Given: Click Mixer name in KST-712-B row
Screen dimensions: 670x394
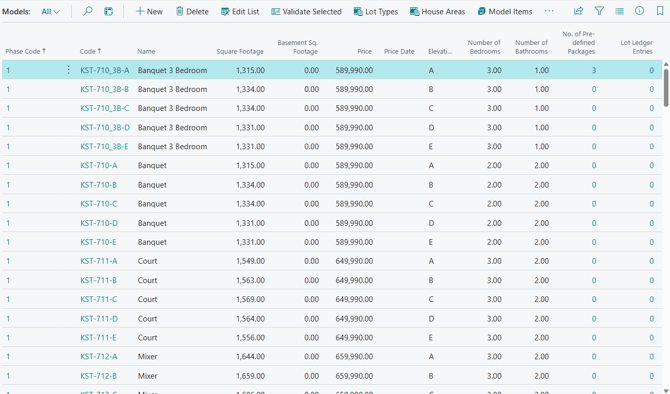Looking at the screenshot, I should [x=147, y=376].
